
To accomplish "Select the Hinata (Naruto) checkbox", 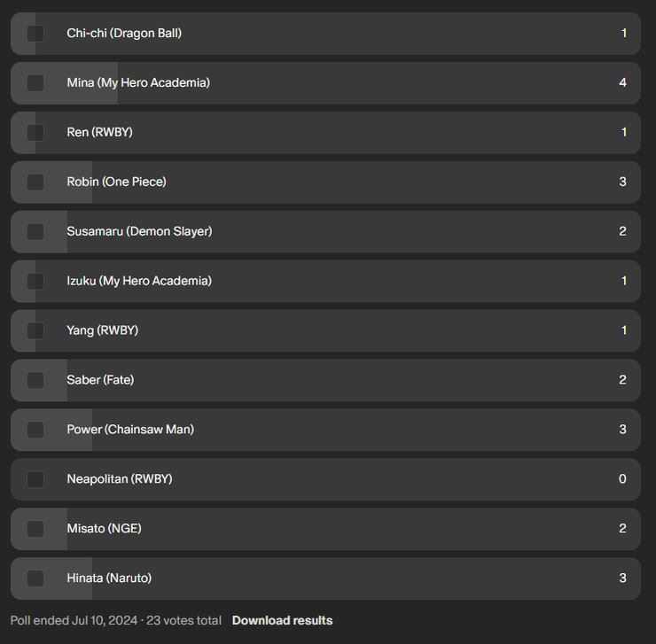I will 35,579.
